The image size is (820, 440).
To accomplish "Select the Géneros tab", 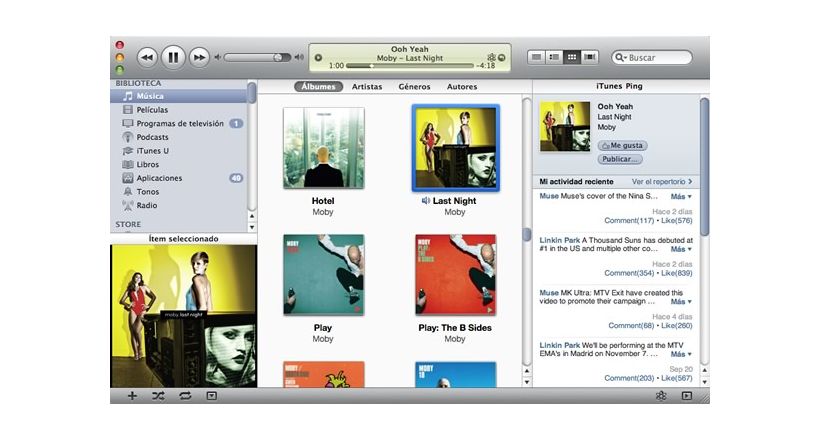I will pyautogui.click(x=414, y=86).
